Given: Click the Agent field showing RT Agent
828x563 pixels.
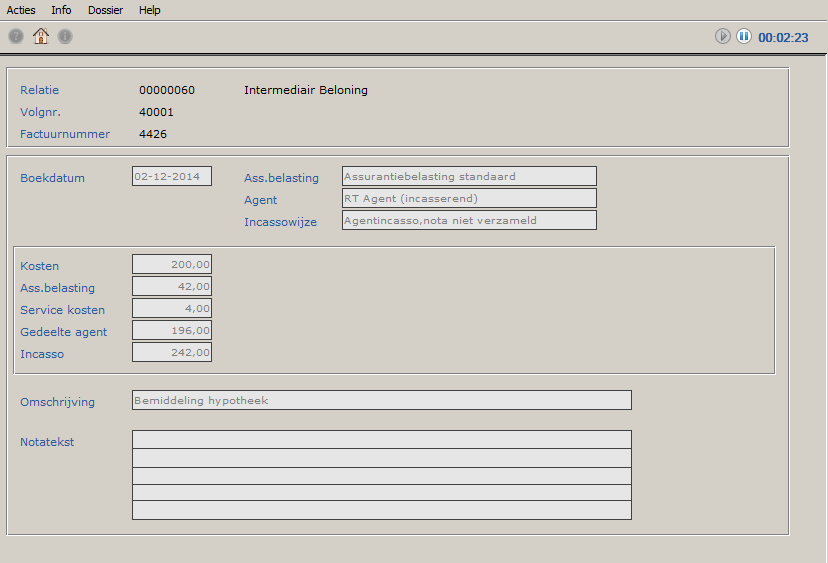Looking at the screenshot, I should 469,199.
